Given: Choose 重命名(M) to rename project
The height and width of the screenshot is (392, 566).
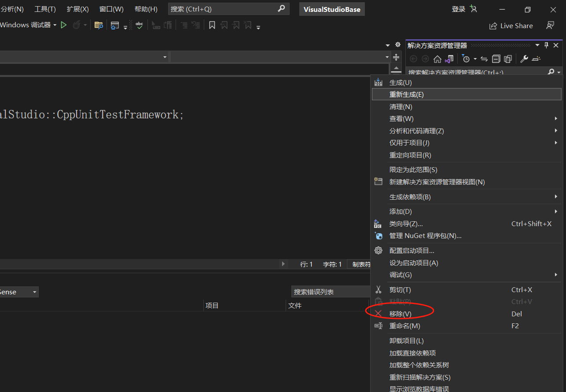Looking at the screenshot, I should click(x=467, y=326).
